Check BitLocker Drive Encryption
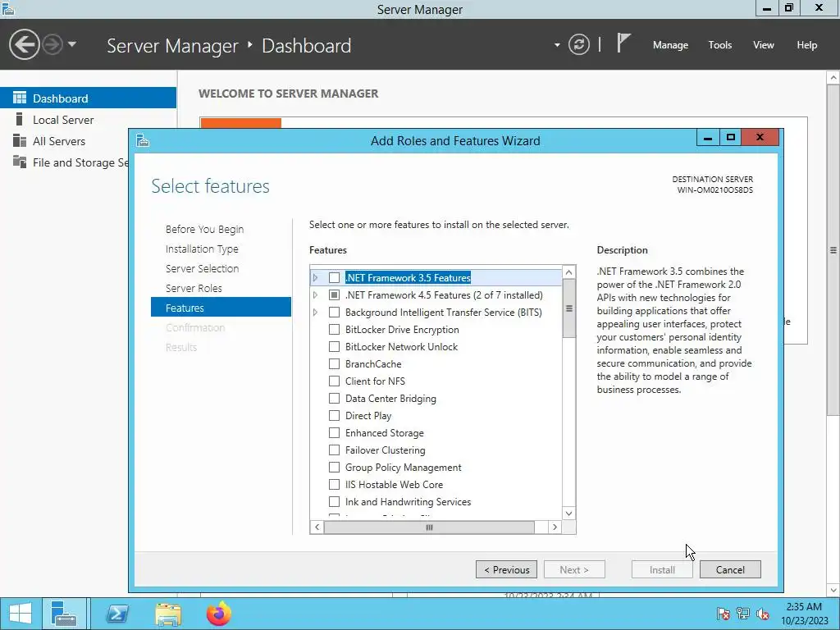Screen dimensions: 840x630 pyautogui.click(x=335, y=330)
